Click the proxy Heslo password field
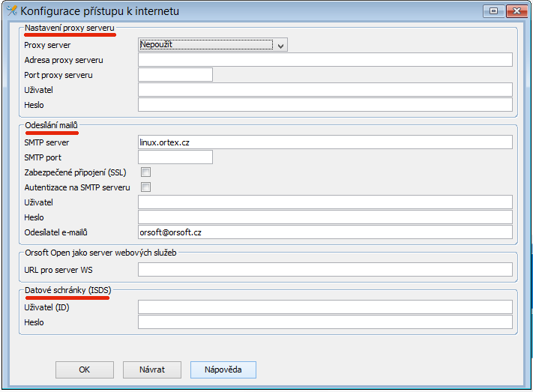The width and height of the screenshot is (533, 392). click(325, 105)
